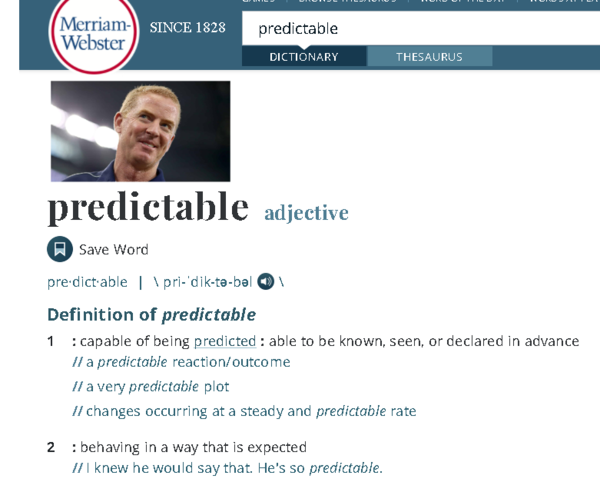Click the phonetic spelling 'pri-ˈdik-tə-bəl'
This screenshot has width=600, height=492.
pos(207,282)
